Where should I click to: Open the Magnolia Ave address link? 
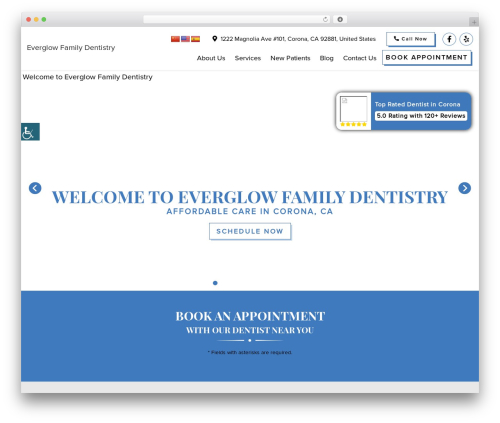[298, 39]
